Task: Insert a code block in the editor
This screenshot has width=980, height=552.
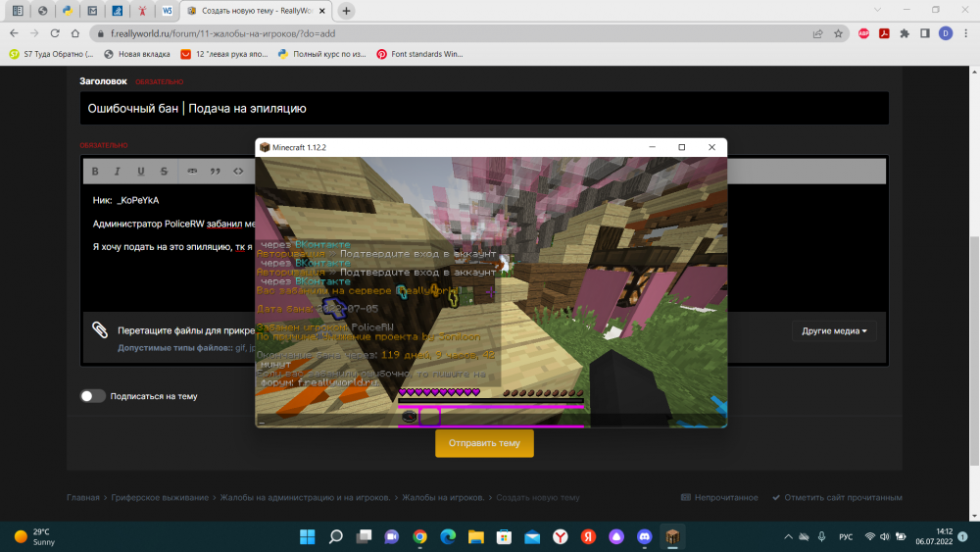Action: [x=238, y=172]
